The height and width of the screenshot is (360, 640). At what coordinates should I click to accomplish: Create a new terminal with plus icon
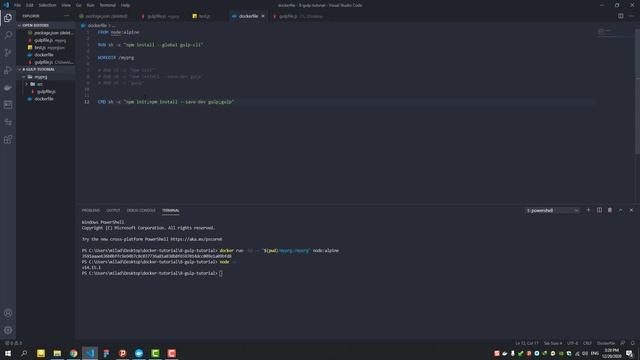pos(588,210)
